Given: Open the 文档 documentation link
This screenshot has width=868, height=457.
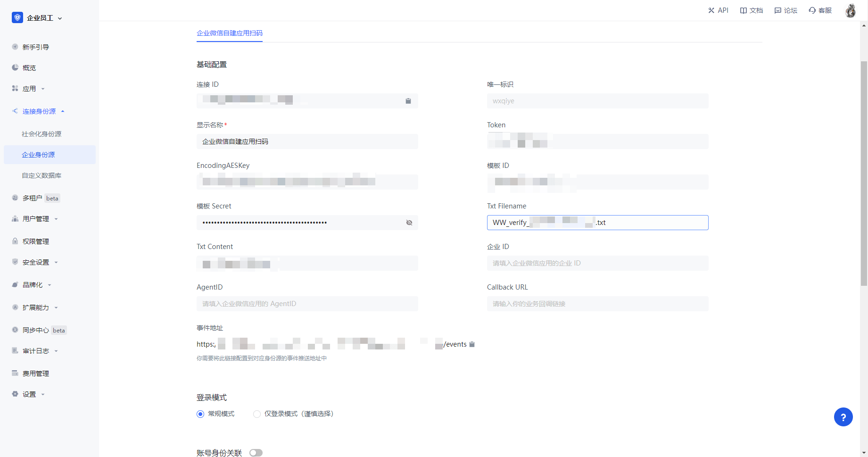Looking at the screenshot, I should point(752,10).
